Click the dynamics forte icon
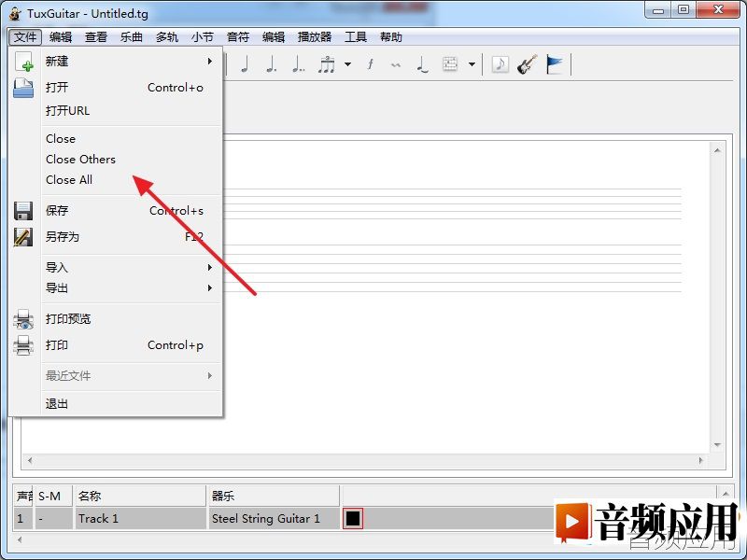Viewport: 747px width, 560px height. [370, 64]
